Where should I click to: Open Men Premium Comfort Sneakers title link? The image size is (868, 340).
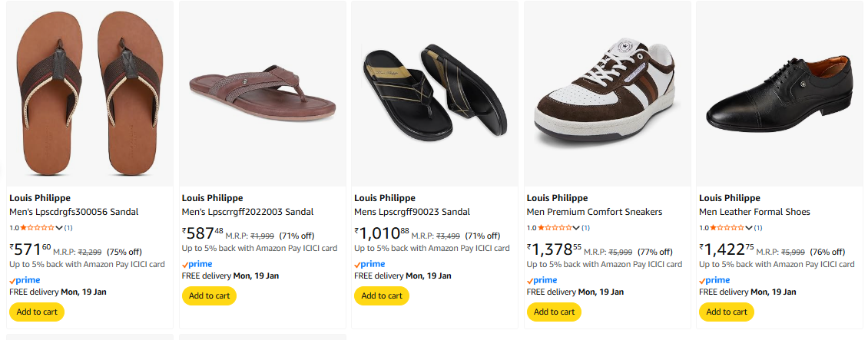(x=594, y=212)
